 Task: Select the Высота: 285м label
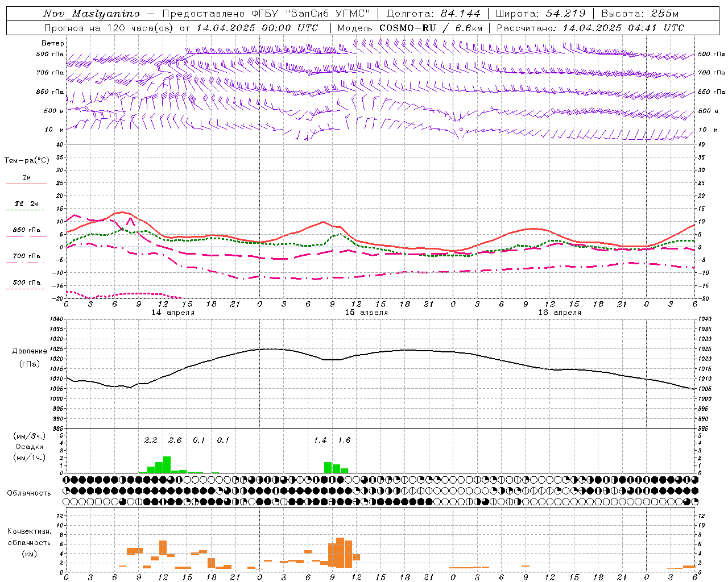640,14
